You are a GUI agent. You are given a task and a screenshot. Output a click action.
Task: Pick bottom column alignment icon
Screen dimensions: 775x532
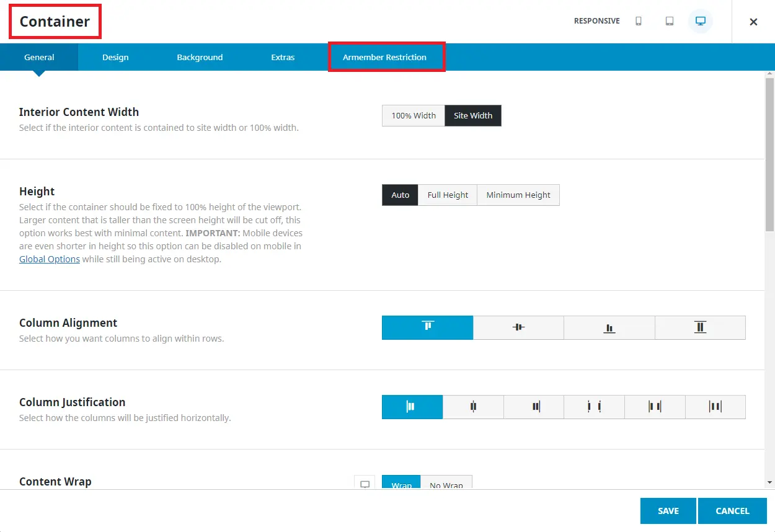coord(609,327)
